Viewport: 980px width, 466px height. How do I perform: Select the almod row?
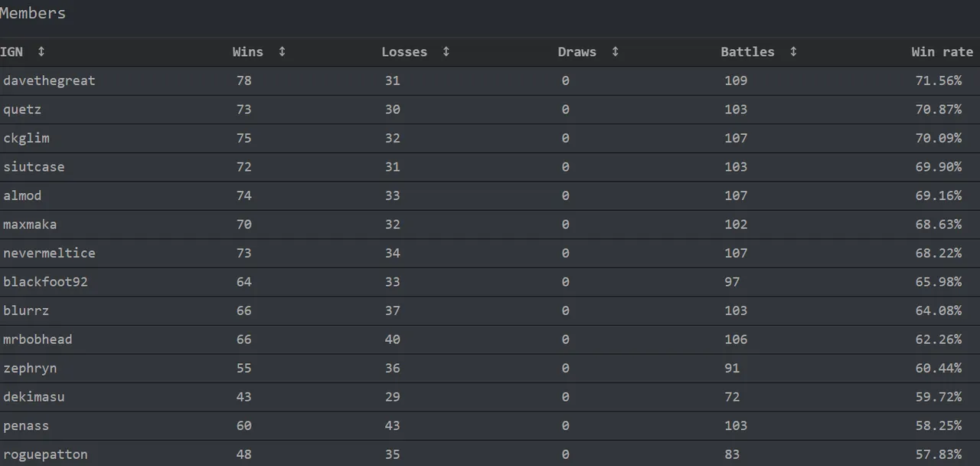pyautogui.click(x=490, y=195)
